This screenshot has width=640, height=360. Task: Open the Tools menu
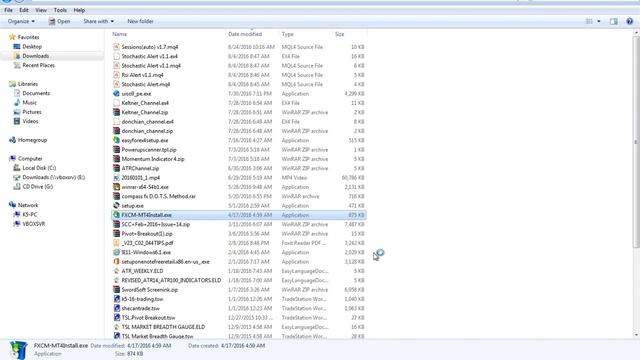point(60,10)
